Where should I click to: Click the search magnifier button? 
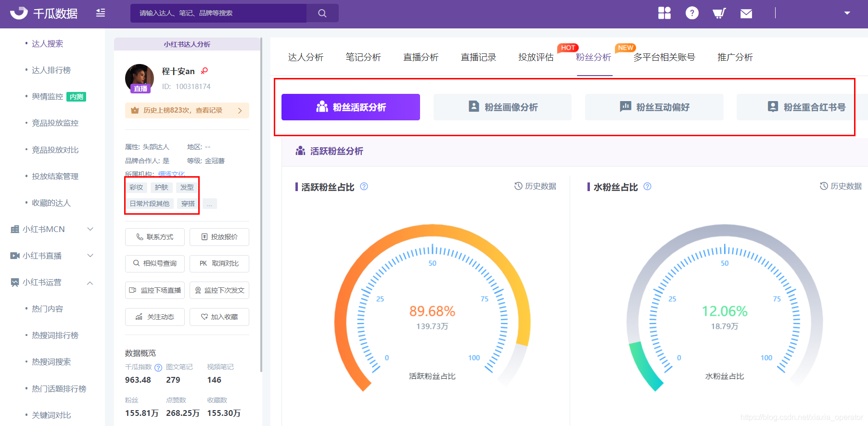point(322,13)
